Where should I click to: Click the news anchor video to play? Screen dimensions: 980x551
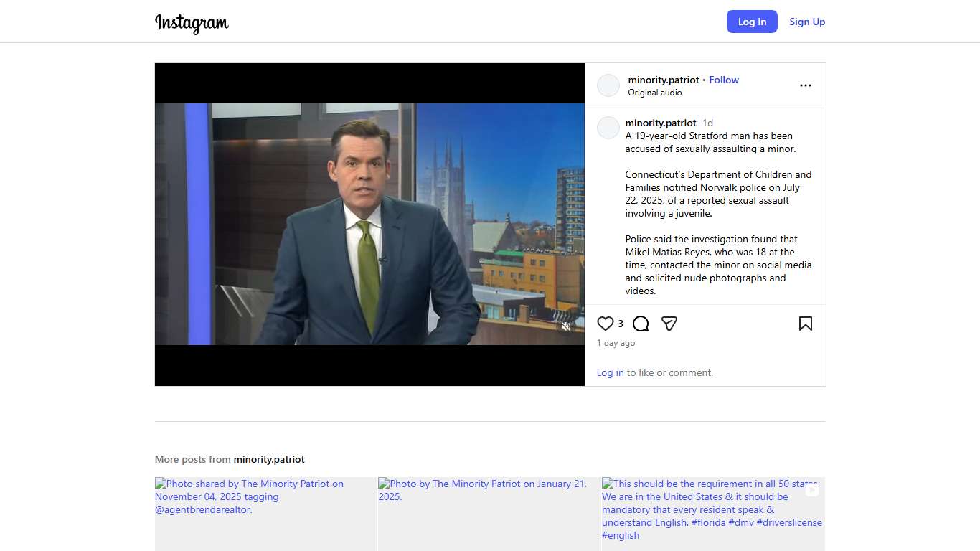tap(369, 224)
